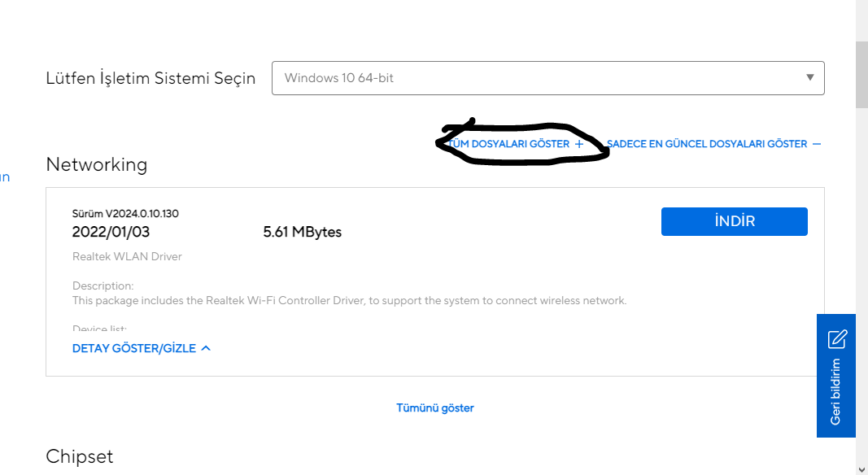The height and width of the screenshot is (475, 868).
Task: Click the Sürüm V2024.0.10.130 version text
Action: (125, 214)
